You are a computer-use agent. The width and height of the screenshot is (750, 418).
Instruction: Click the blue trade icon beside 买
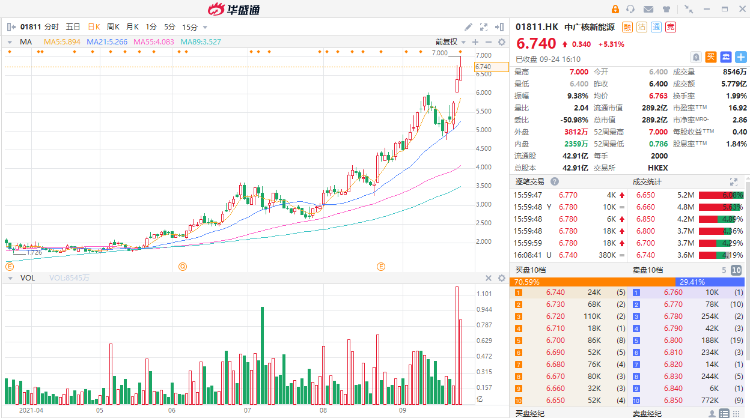coord(725,58)
